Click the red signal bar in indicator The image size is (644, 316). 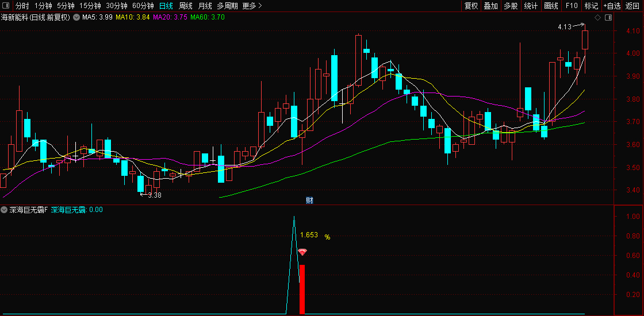pyautogui.click(x=302, y=290)
